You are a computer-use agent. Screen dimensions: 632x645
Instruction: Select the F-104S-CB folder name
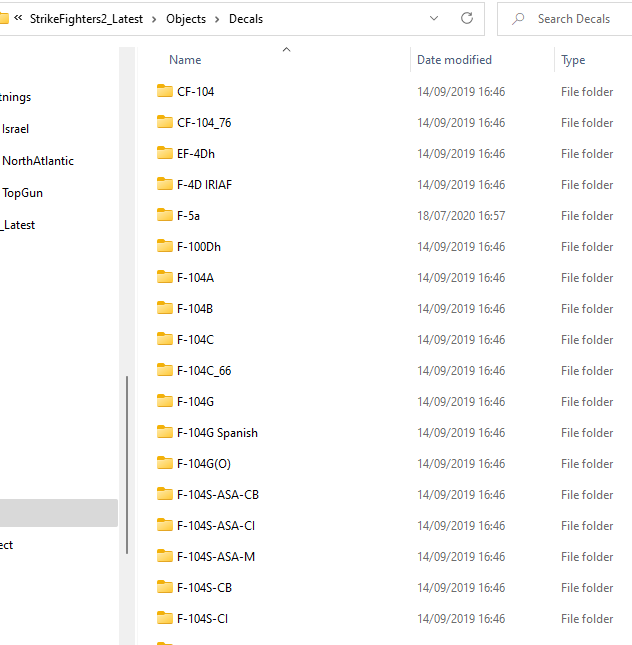pos(204,587)
